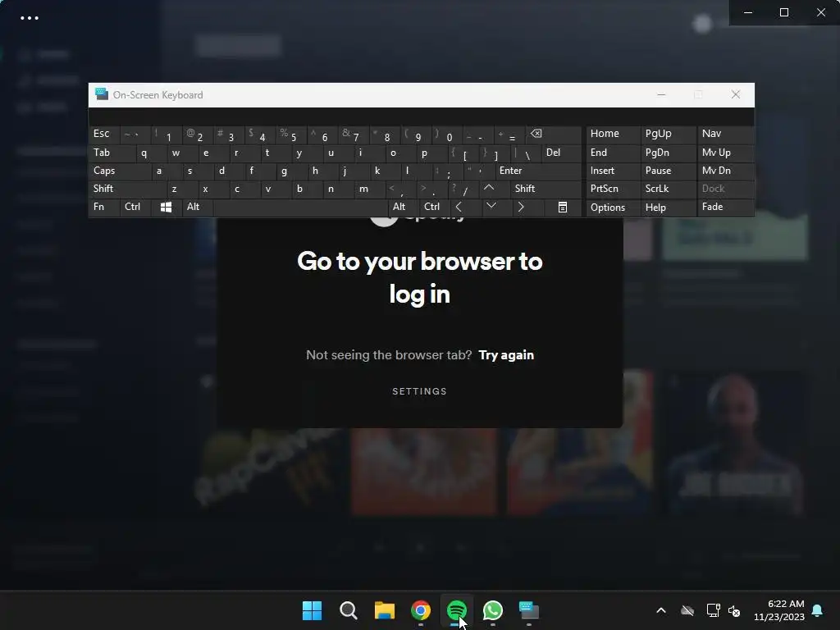
Task: Click the backslash key
Action: coord(526,153)
